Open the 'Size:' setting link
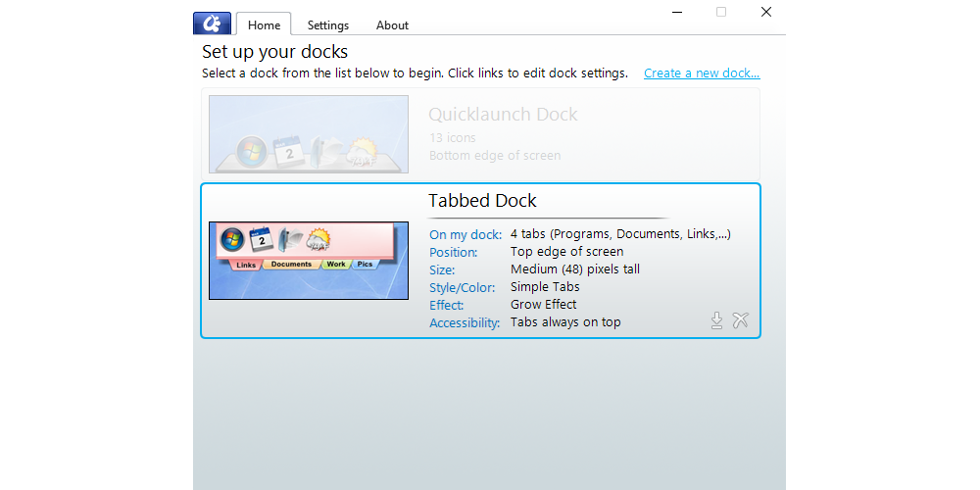Image resolution: width=980 pixels, height=490 pixels. click(x=442, y=270)
